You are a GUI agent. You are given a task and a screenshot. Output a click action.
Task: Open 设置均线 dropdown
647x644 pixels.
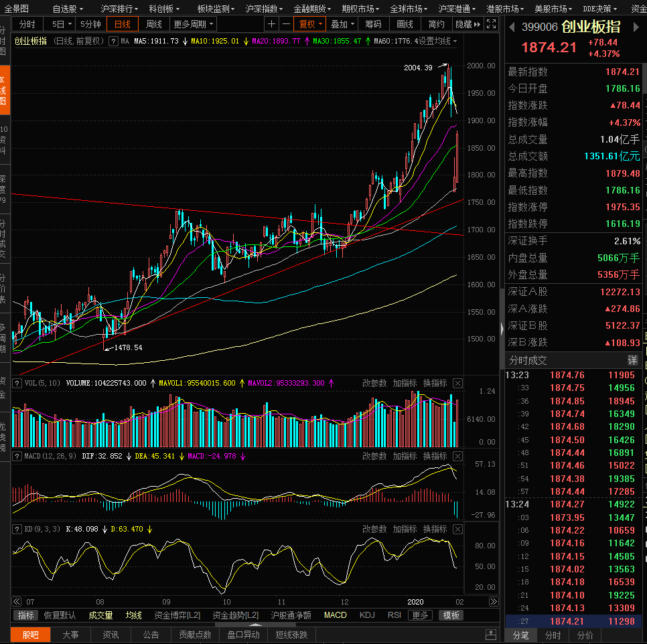click(x=437, y=42)
